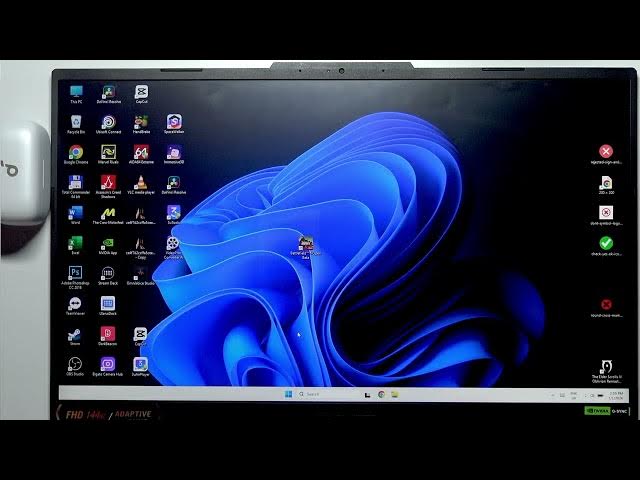Select the file ending with '- Copy'

pos(140,247)
